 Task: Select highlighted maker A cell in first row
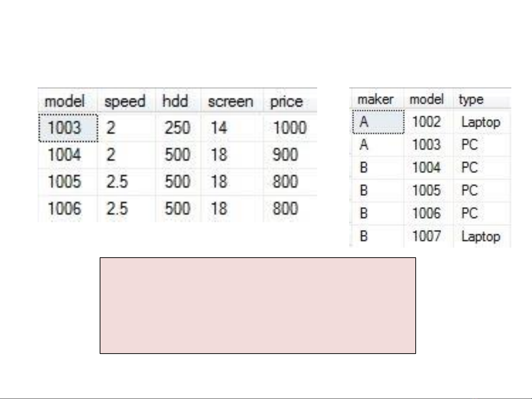point(378,122)
